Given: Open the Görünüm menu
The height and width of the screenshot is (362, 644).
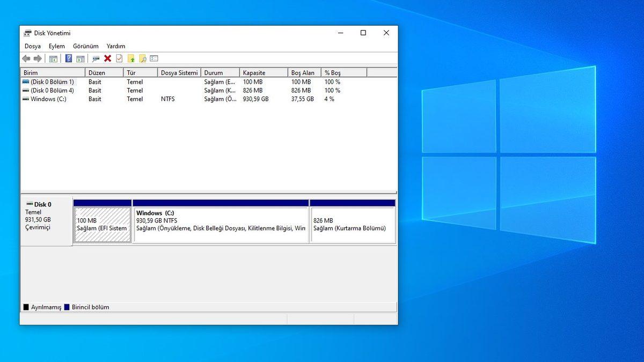Looking at the screenshot, I should 85,46.
